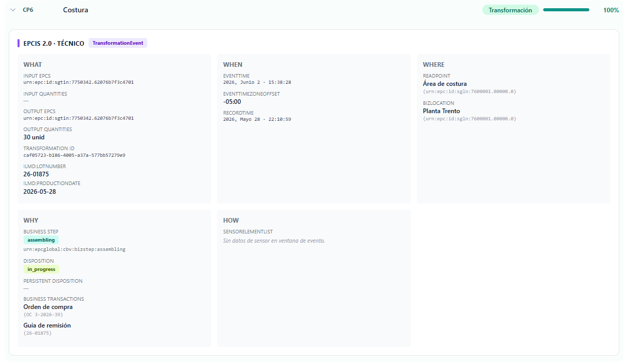Click the record time 2026, Mayo 28 value
The width and height of the screenshot is (627, 364).
pyautogui.click(x=257, y=119)
